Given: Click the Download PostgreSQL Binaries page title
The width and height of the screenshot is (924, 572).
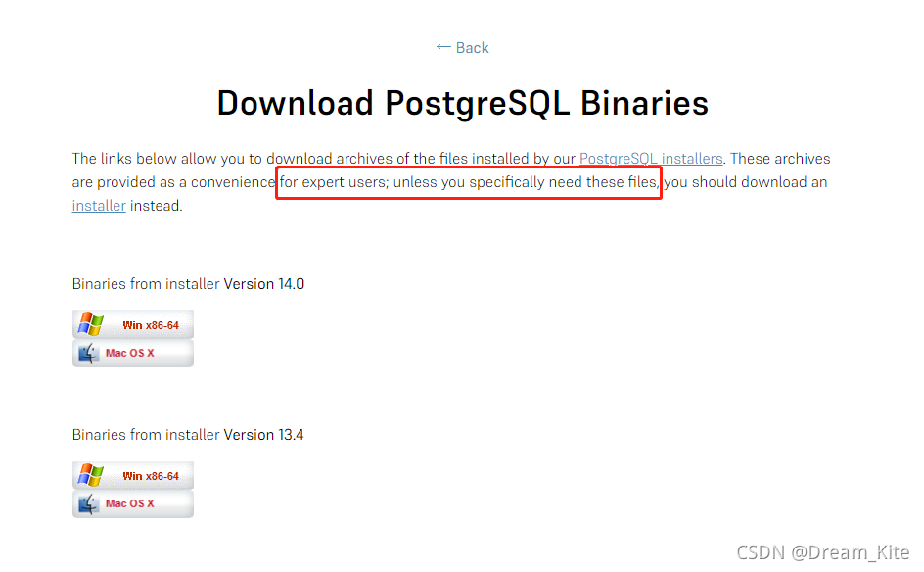Looking at the screenshot, I should [462, 103].
